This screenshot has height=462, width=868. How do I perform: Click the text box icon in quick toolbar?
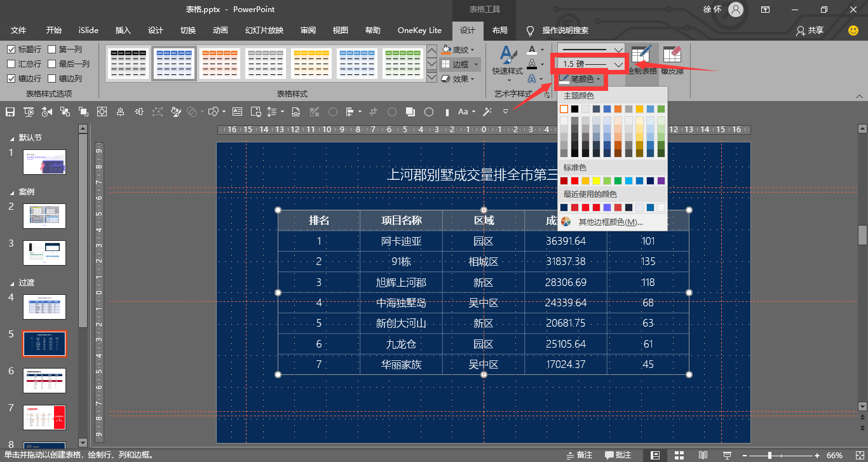(x=237, y=112)
